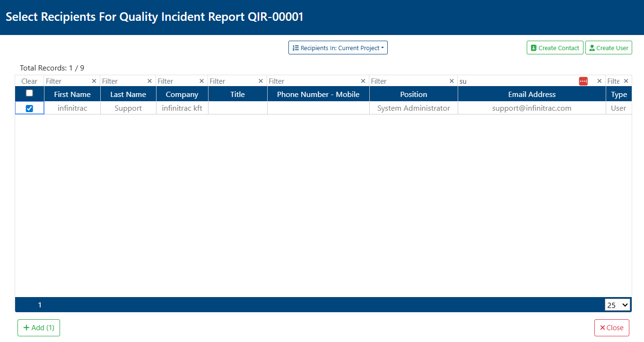Screen dimensions: 644x342
Task: Clear the Position filter with its X icon
Action: tap(452, 81)
